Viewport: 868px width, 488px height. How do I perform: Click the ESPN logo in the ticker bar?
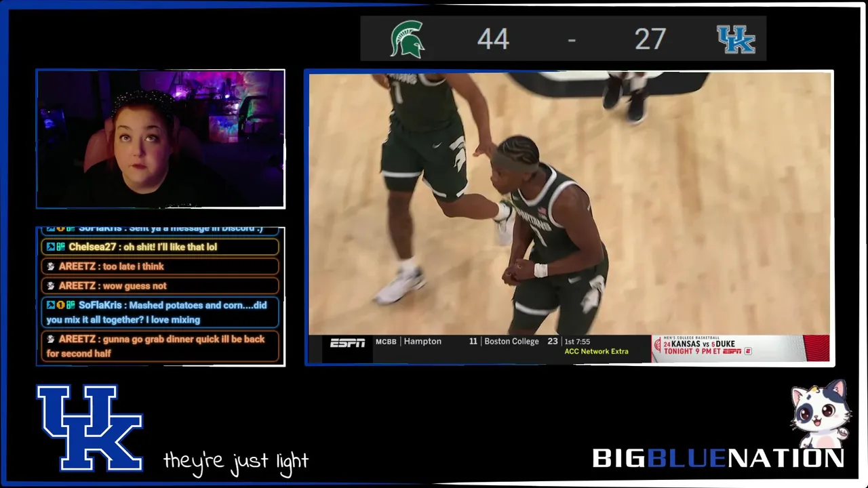(x=347, y=342)
